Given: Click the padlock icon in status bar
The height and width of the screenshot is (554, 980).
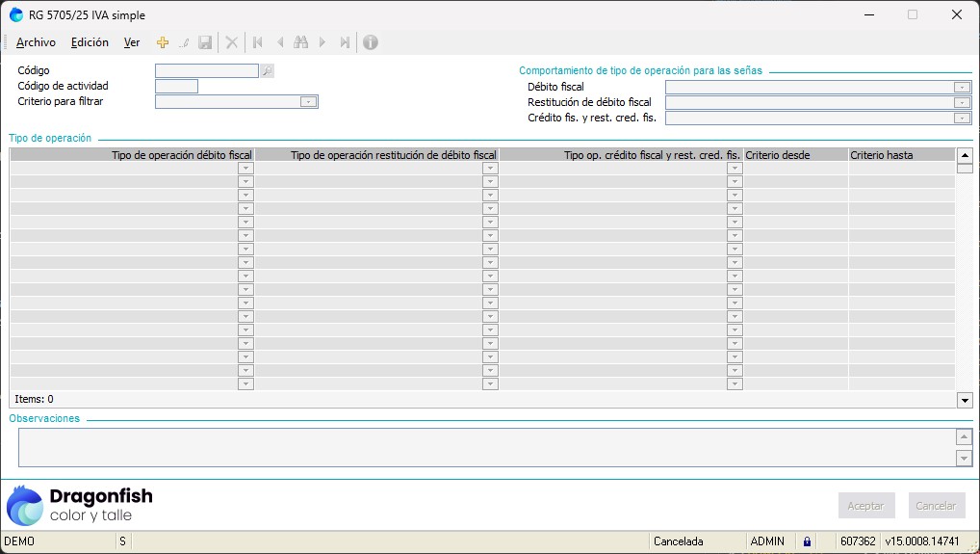Looking at the screenshot, I should [807, 541].
